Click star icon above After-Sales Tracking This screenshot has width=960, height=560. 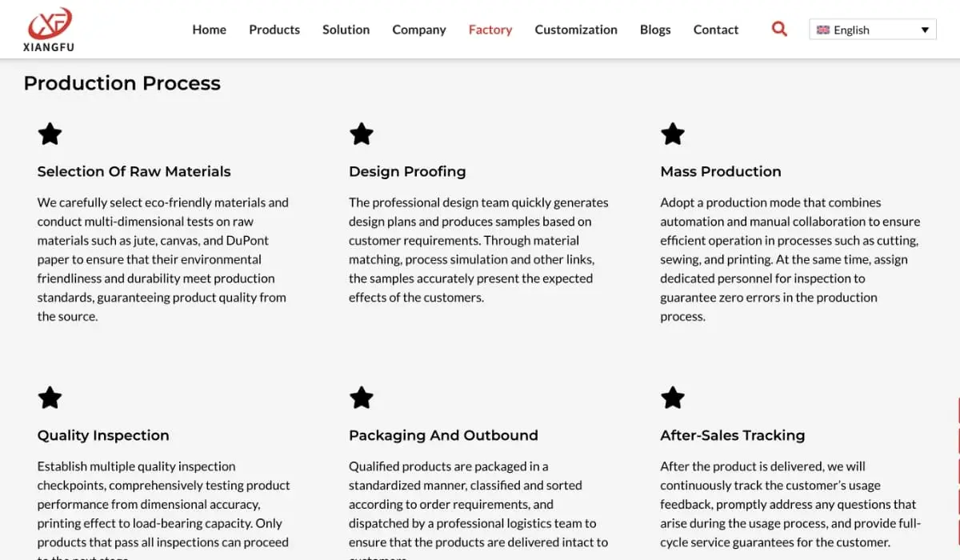pyautogui.click(x=673, y=398)
